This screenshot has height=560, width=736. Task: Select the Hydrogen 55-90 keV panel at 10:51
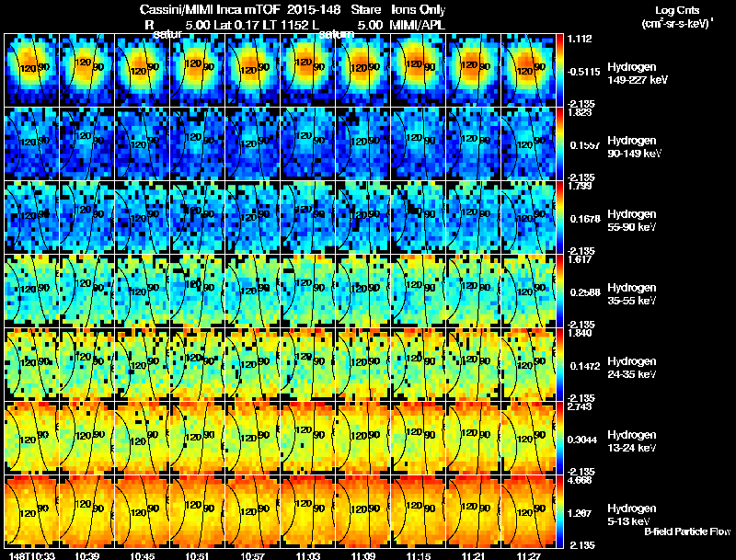point(197,217)
